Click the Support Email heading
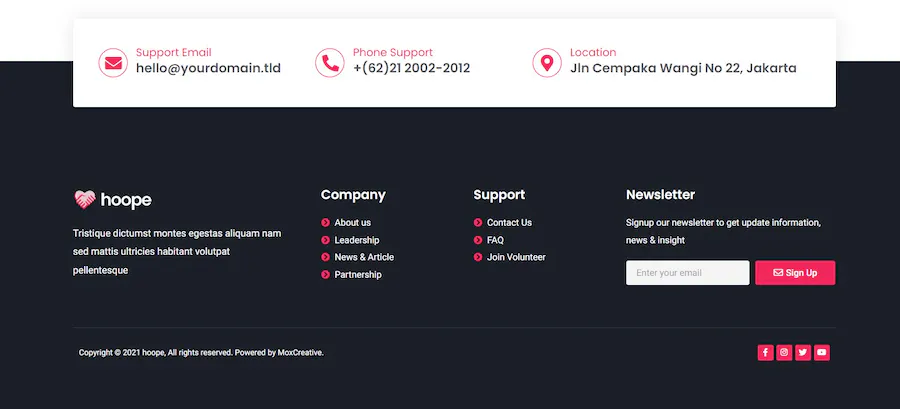Viewport: 900px width, 409px height. click(173, 52)
